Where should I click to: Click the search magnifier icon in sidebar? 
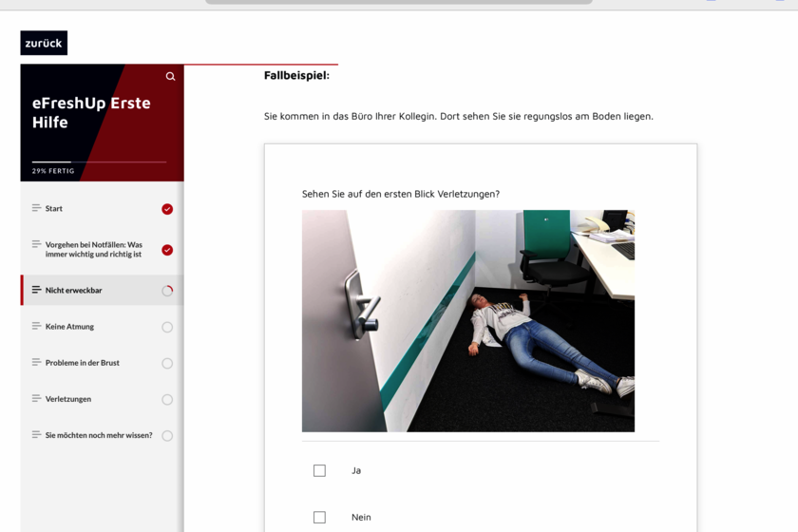(x=170, y=77)
